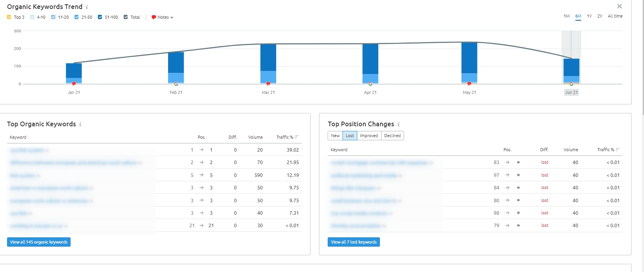Image resolution: width=644 pixels, height=272 pixels.
Task: Switch to the Improved position changes tab
Action: click(x=369, y=136)
